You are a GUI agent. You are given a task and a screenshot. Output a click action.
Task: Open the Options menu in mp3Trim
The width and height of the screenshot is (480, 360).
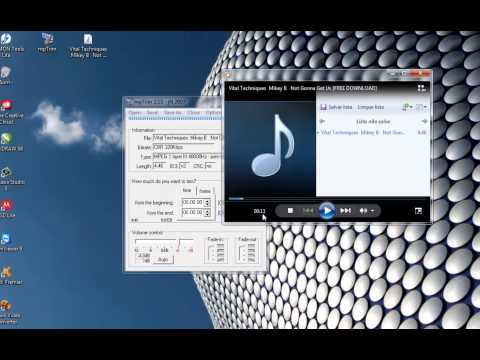[x=213, y=113]
